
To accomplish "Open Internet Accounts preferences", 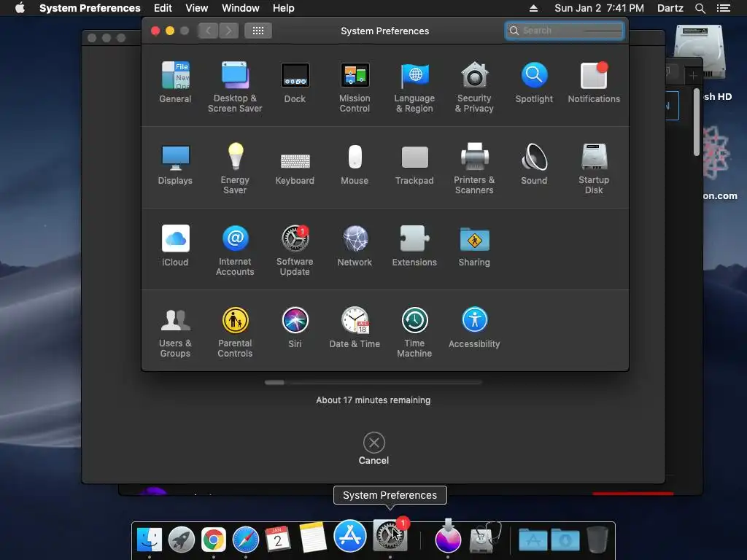I will point(235,250).
